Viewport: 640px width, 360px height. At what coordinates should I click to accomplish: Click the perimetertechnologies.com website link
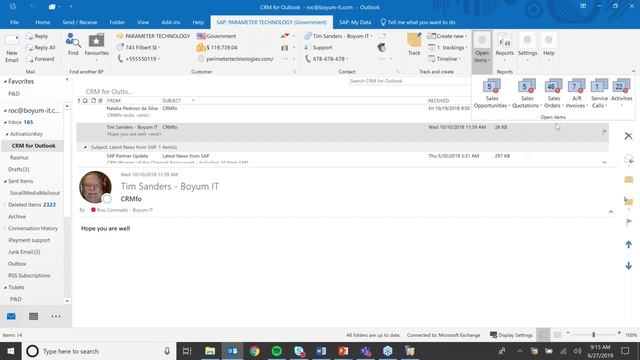240,59
